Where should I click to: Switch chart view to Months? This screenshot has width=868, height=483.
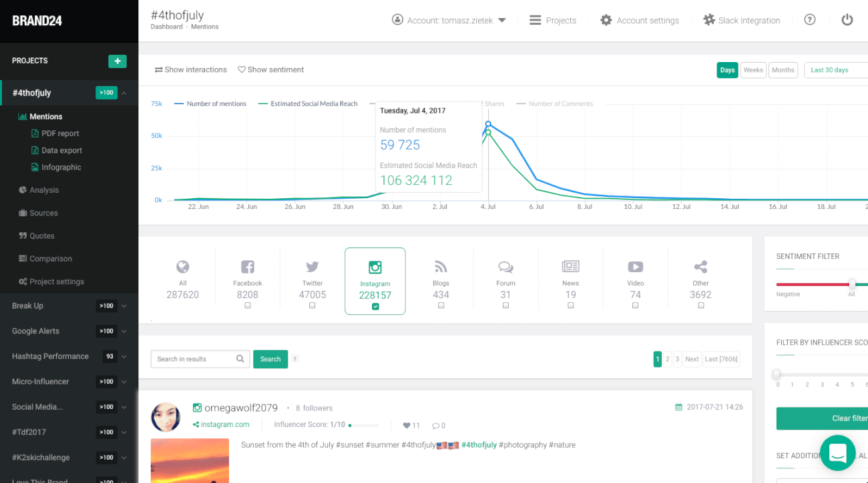click(783, 70)
